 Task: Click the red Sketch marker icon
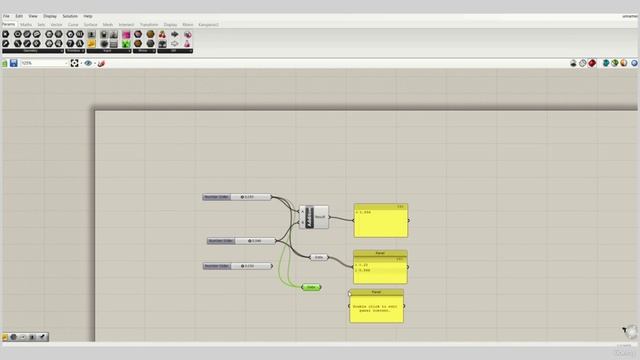click(101, 63)
